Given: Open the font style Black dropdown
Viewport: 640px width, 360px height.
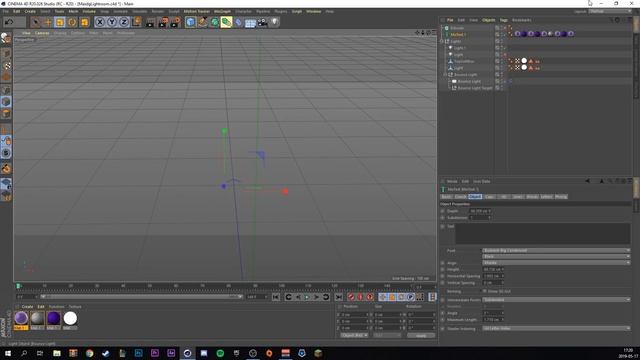Looking at the screenshot, I should (x=556, y=256).
